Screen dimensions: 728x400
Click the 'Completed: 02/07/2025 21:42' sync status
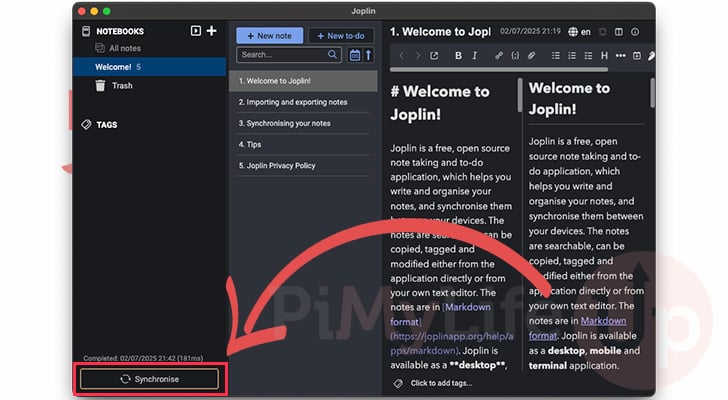point(143,358)
